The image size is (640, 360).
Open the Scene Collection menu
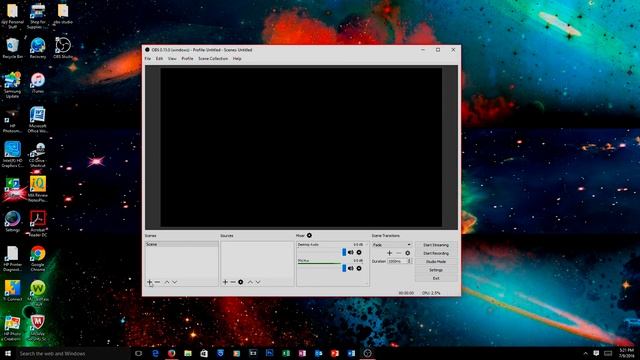pos(213,59)
